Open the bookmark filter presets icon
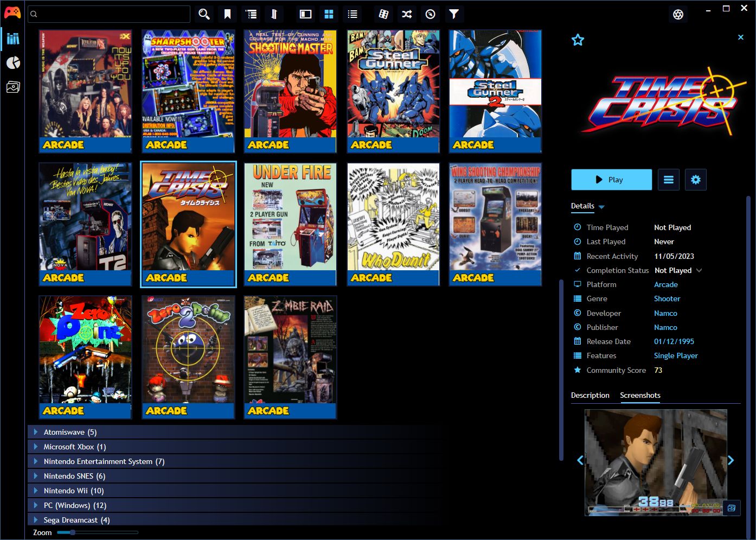 tap(228, 14)
